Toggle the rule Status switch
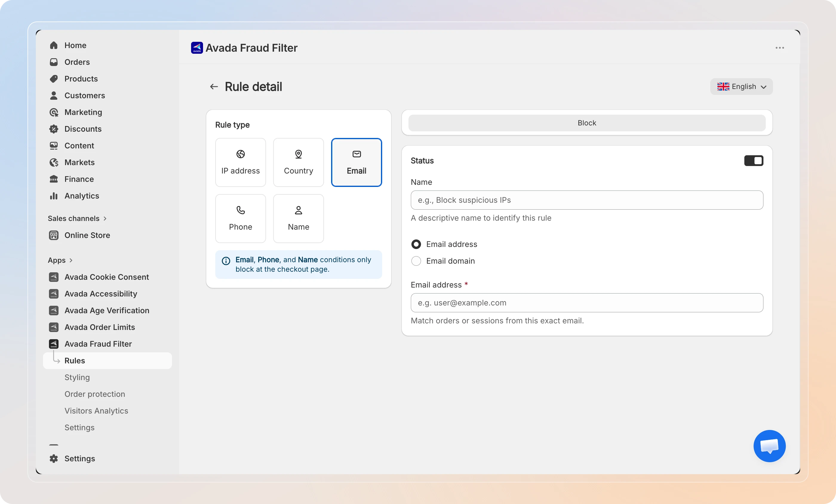 (754, 161)
